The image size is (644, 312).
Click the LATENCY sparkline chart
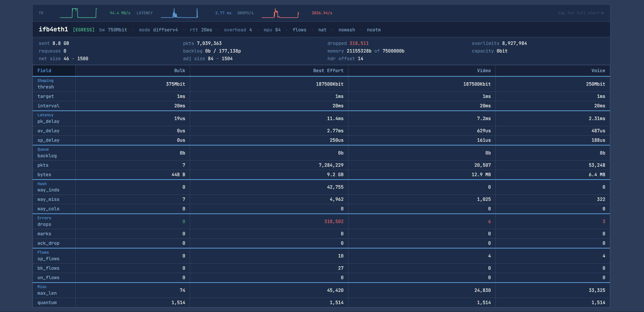(x=179, y=13)
